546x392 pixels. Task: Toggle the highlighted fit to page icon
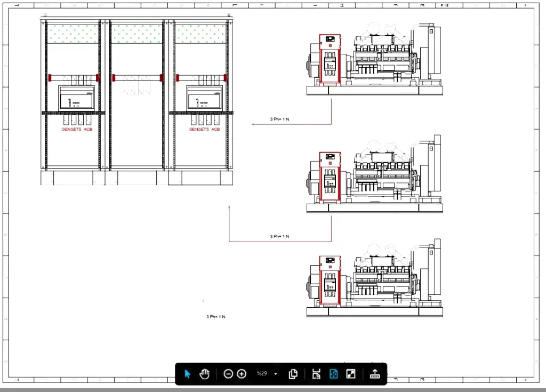(x=334, y=374)
